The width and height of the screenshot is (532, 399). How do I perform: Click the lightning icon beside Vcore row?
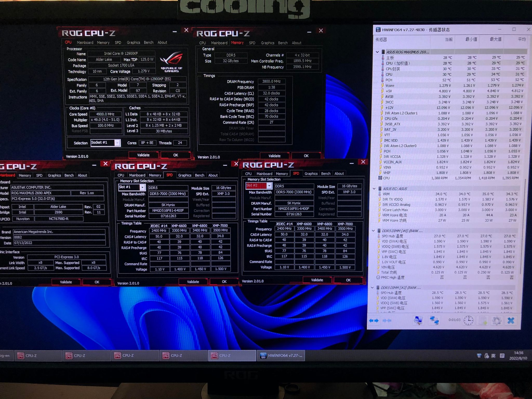point(382,85)
